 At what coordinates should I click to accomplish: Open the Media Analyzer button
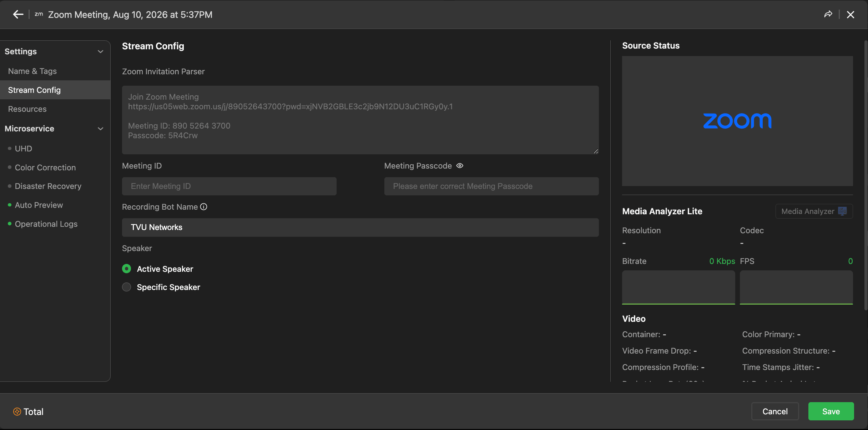click(814, 211)
